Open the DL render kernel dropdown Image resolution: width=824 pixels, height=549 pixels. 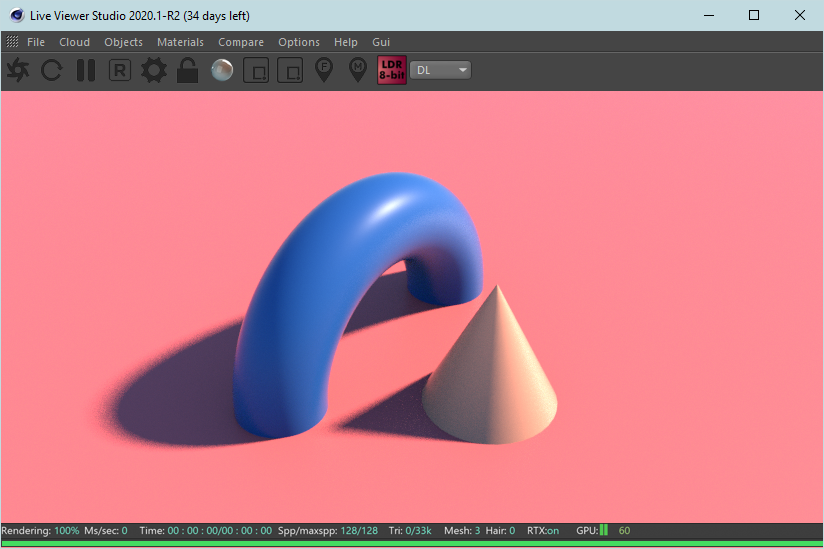tap(440, 70)
